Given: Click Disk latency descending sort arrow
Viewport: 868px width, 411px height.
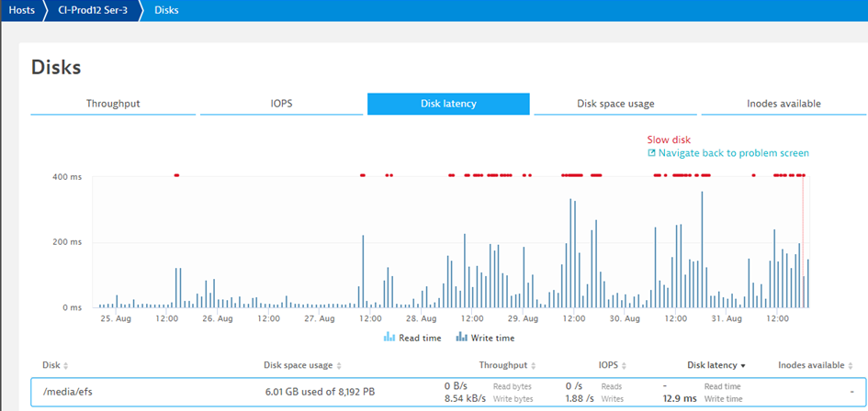Looking at the screenshot, I should [743, 366].
